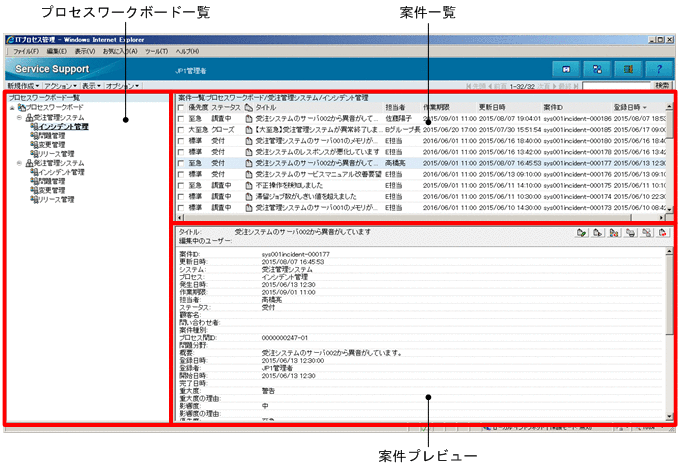Click document icon in row sys001incident-000178
This screenshot has width=680, height=468.
pyautogui.click(x=249, y=152)
